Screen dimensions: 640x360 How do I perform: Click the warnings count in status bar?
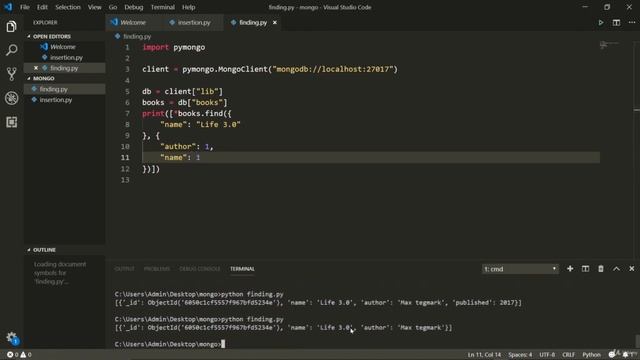click(26, 355)
